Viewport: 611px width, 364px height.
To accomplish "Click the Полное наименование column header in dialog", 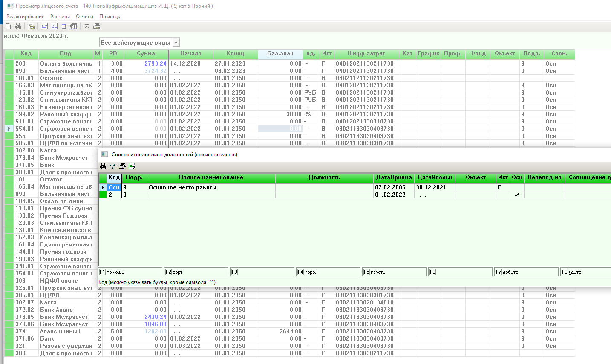I will [x=211, y=178].
